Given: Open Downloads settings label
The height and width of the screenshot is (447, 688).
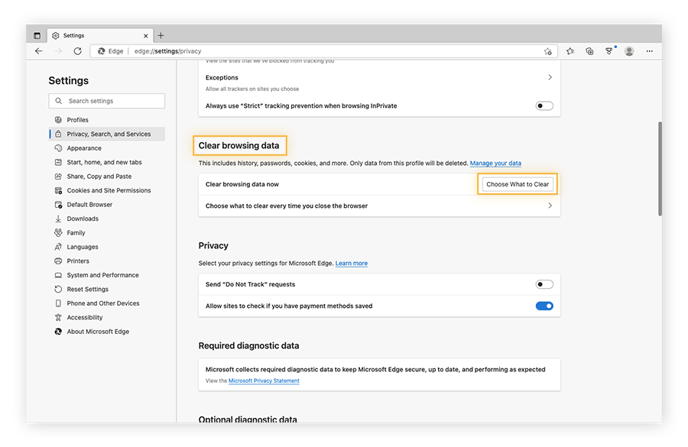Looking at the screenshot, I should coord(82,218).
